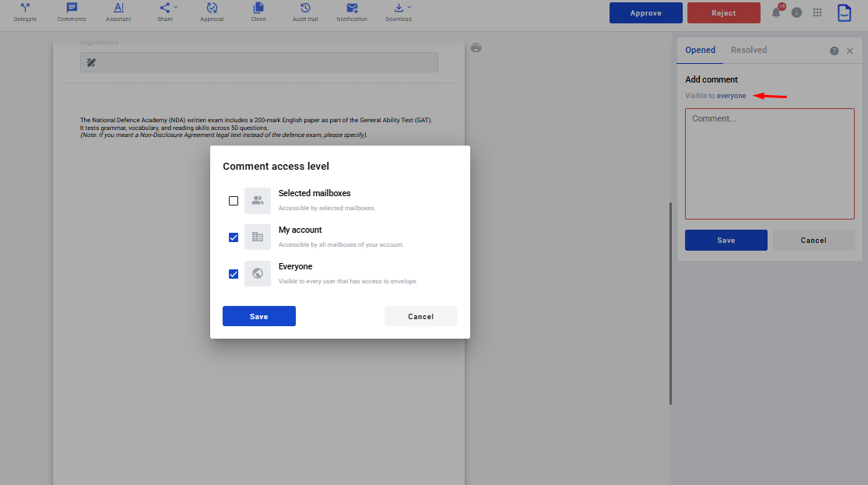Open the Download menu
The image size is (868, 485).
399,12
